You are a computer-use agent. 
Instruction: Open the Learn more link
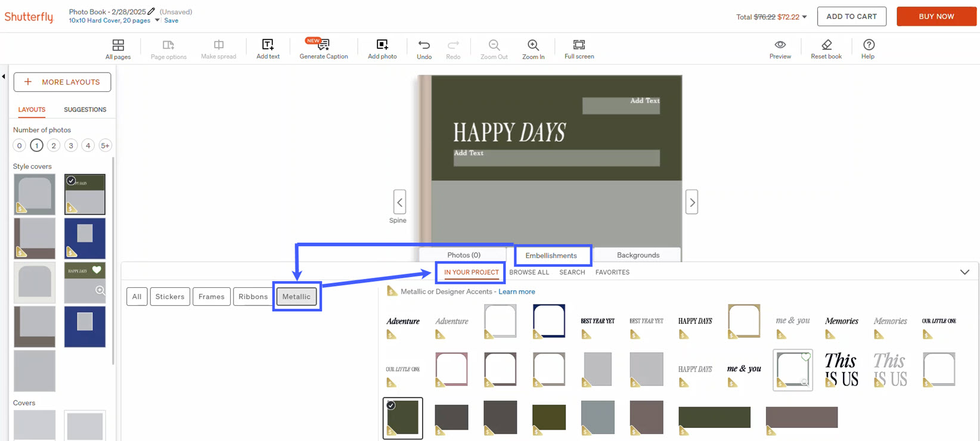tap(516, 291)
